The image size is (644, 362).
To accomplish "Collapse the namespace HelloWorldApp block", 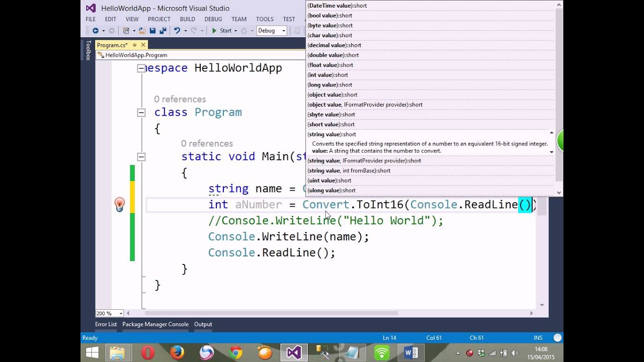I will tap(141, 68).
